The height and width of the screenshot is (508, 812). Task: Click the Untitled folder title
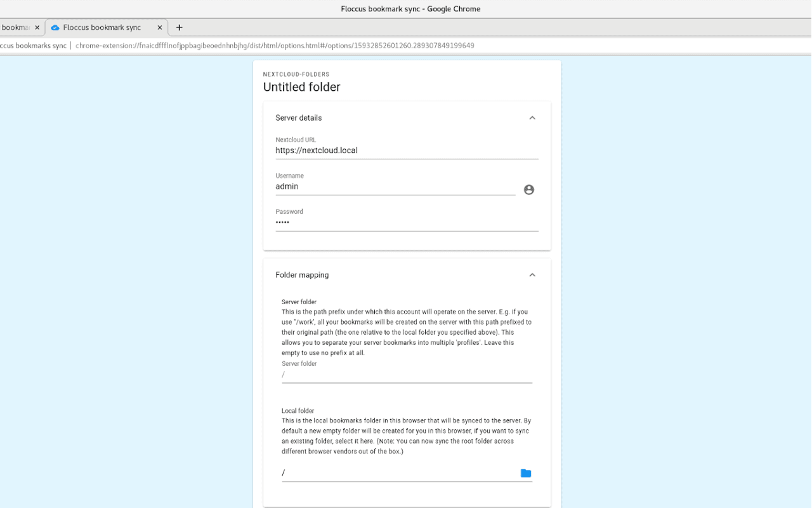(x=302, y=87)
